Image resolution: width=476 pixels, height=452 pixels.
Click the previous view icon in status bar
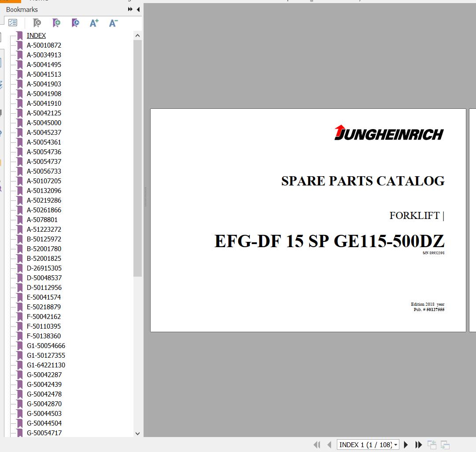[x=432, y=445]
